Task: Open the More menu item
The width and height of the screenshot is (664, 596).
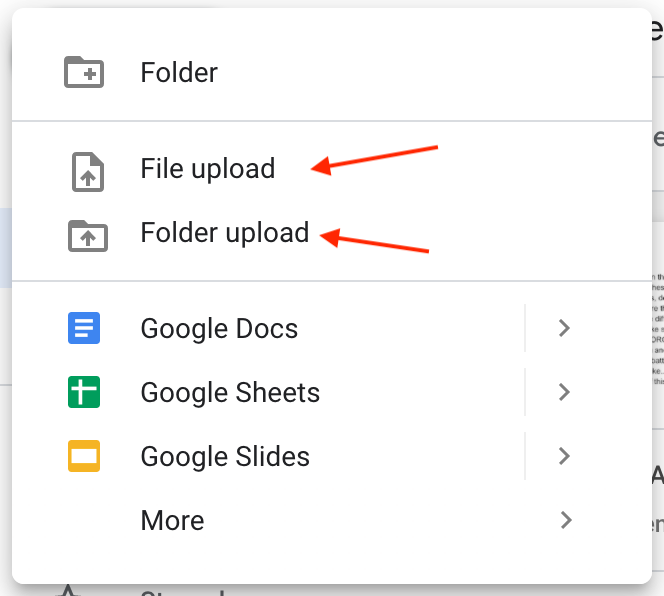Action: point(332,520)
